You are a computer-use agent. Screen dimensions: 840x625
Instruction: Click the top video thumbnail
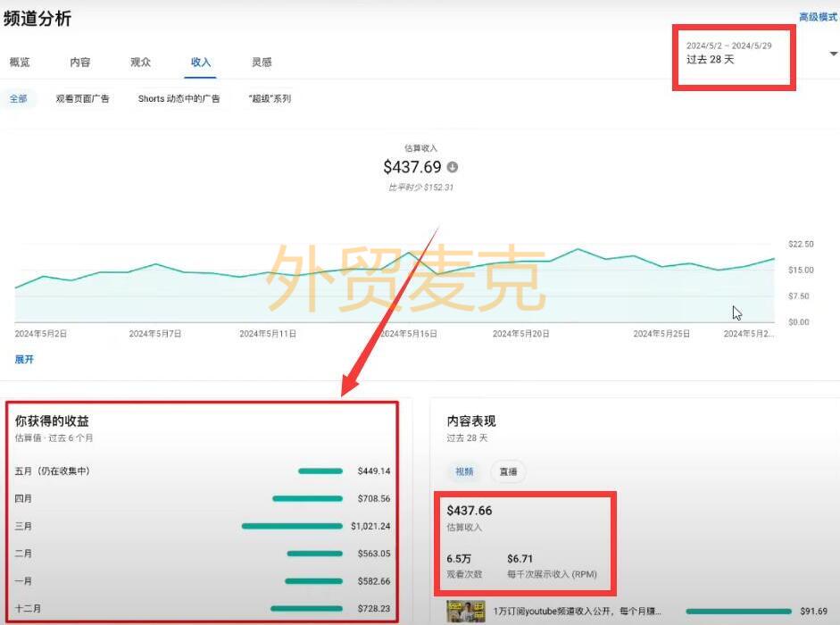pyautogui.click(x=466, y=612)
